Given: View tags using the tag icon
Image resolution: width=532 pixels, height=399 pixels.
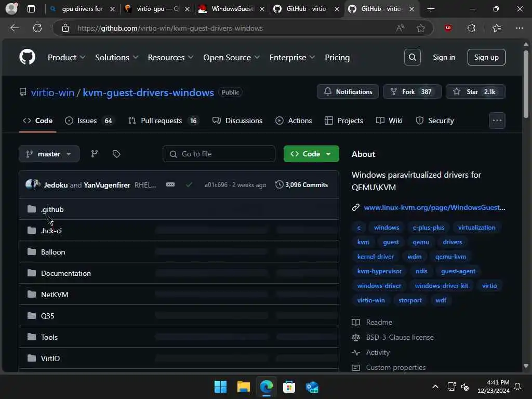Looking at the screenshot, I should click(x=116, y=154).
